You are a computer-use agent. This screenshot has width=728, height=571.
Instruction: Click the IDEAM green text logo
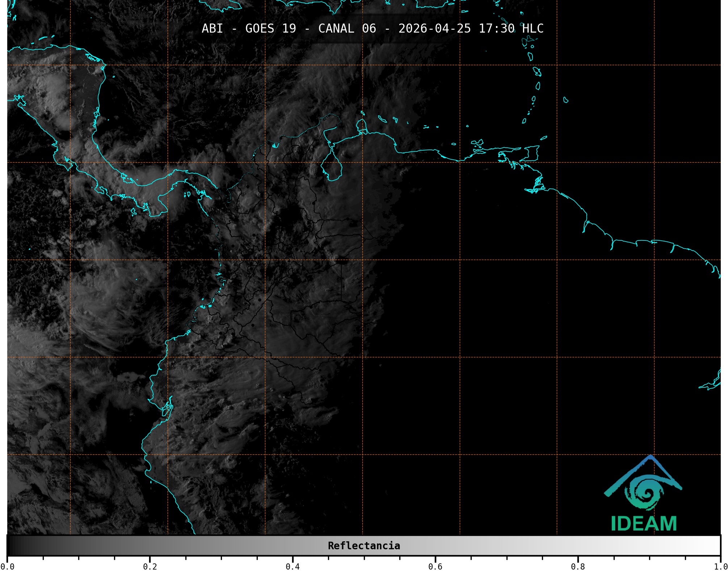point(644,524)
